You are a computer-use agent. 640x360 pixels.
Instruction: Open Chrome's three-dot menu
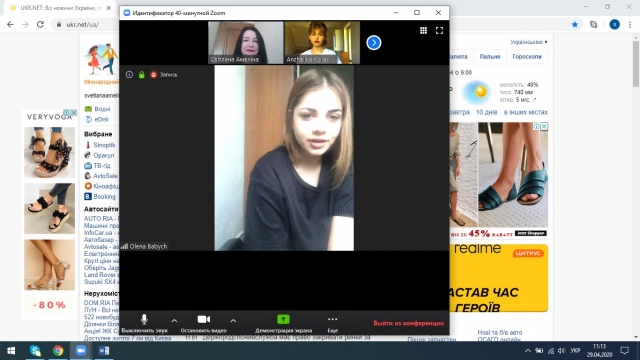(x=630, y=24)
